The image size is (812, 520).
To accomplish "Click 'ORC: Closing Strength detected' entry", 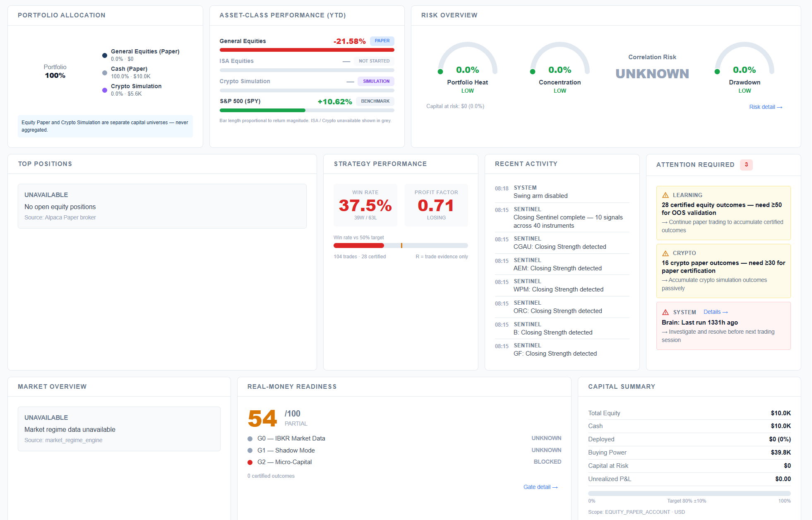I will coord(562,307).
